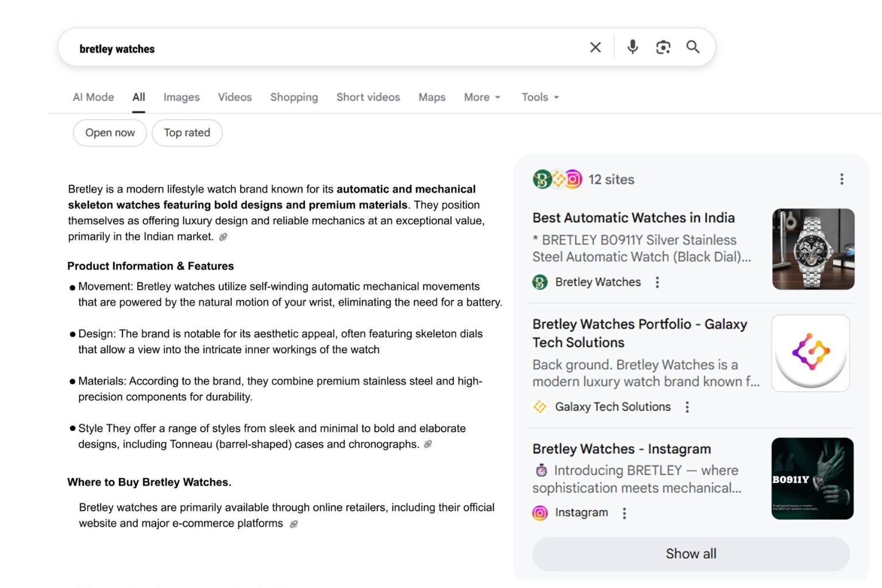Click the silver skeleton watch thumbnail
Screen dimensions: 882x588
813,249
